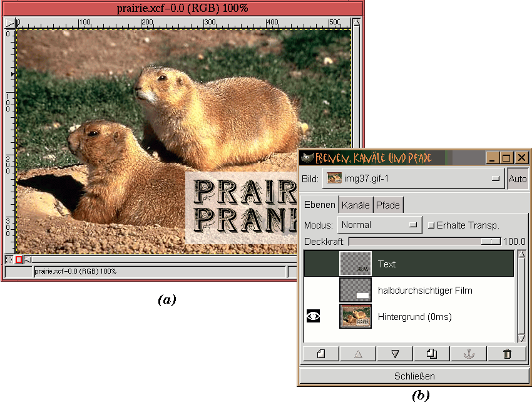Click the new layer icon button
The image size is (532, 407).
[x=320, y=354]
